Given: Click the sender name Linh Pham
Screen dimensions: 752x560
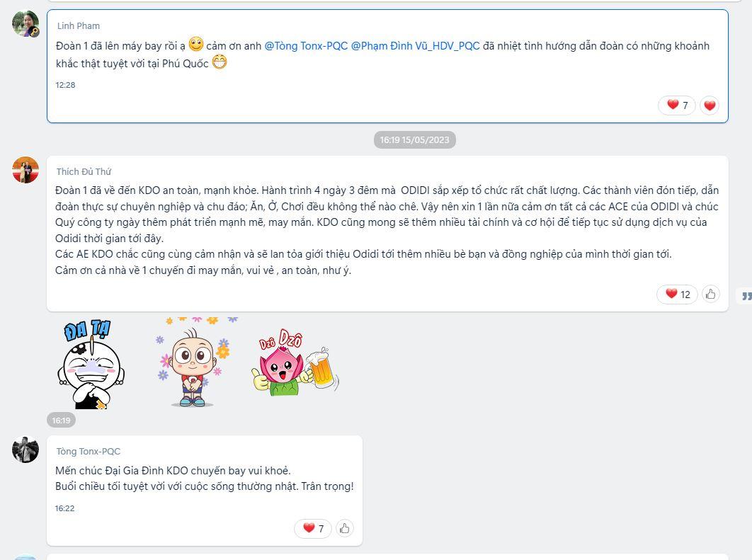Looking at the screenshot, I should pos(79,26).
